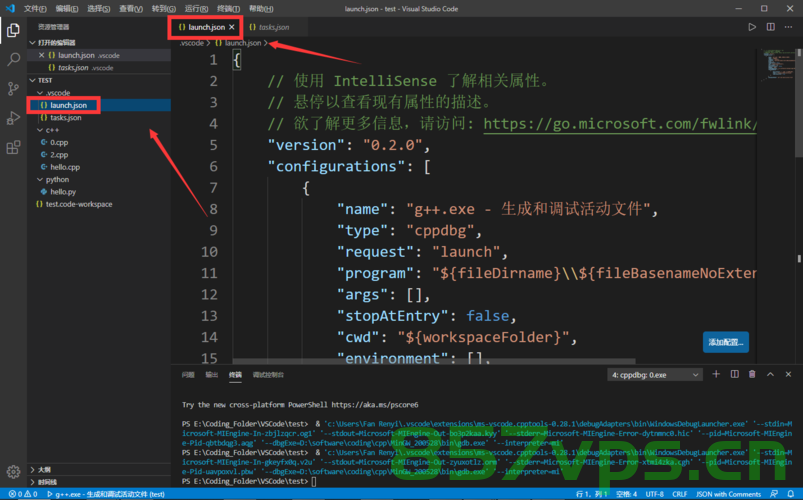Switch to the Problems panel tab
803x500 pixels.
(188, 374)
